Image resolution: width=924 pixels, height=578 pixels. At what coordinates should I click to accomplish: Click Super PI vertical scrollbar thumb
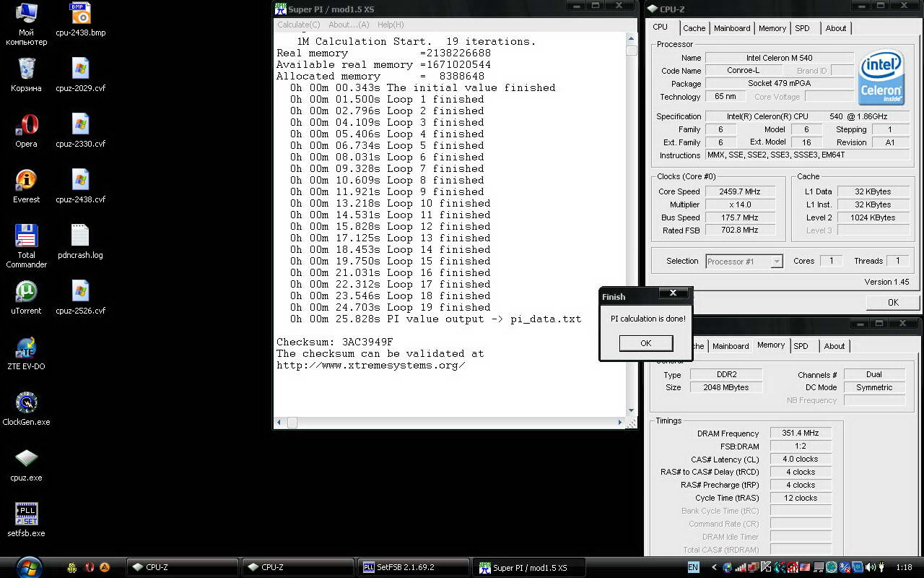coord(632,51)
